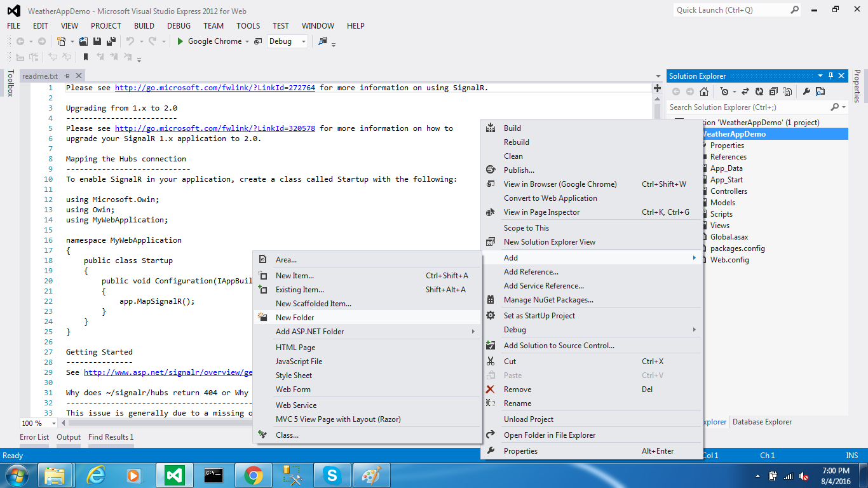Click the toolbar bookmark toggle icon
868x488 pixels.
(86, 57)
